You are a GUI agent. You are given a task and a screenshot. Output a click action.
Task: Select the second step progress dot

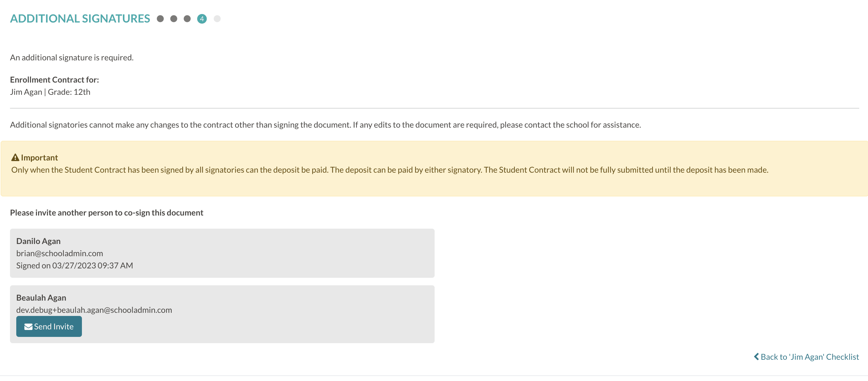[174, 19]
